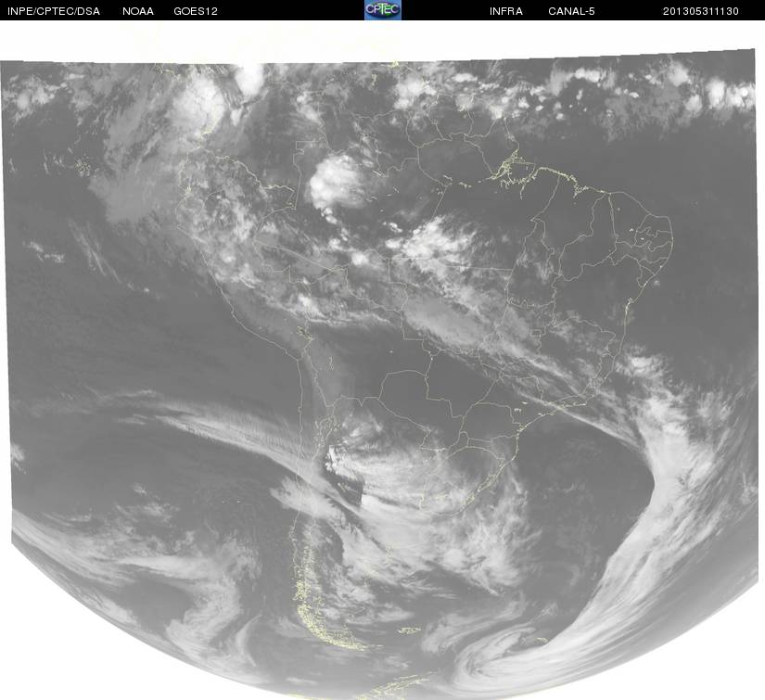This screenshot has height=700, width=765.
Task: Click the CPTEC logo in header
Action: (x=382, y=10)
